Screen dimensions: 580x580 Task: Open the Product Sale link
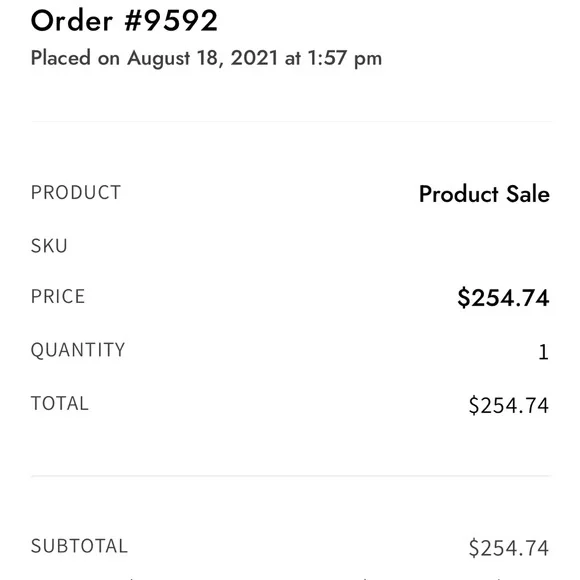click(484, 194)
